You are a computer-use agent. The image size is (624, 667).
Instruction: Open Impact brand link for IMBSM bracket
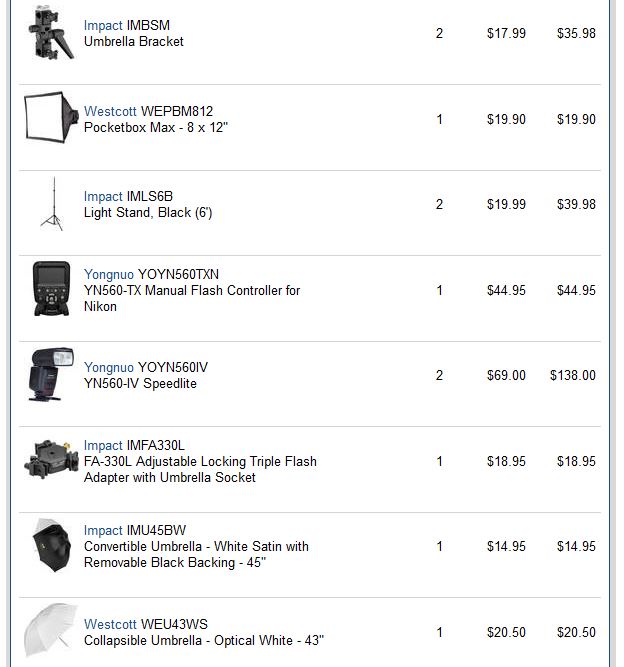(x=103, y=26)
